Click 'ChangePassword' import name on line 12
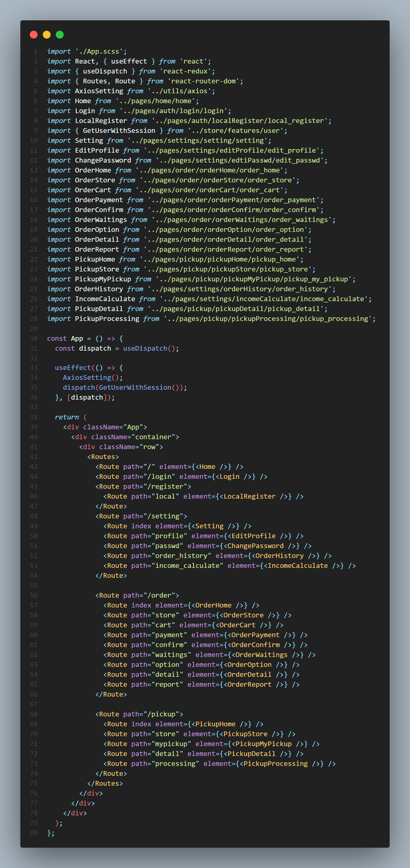This screenshot has height=868, width=410. coord(103,160)
